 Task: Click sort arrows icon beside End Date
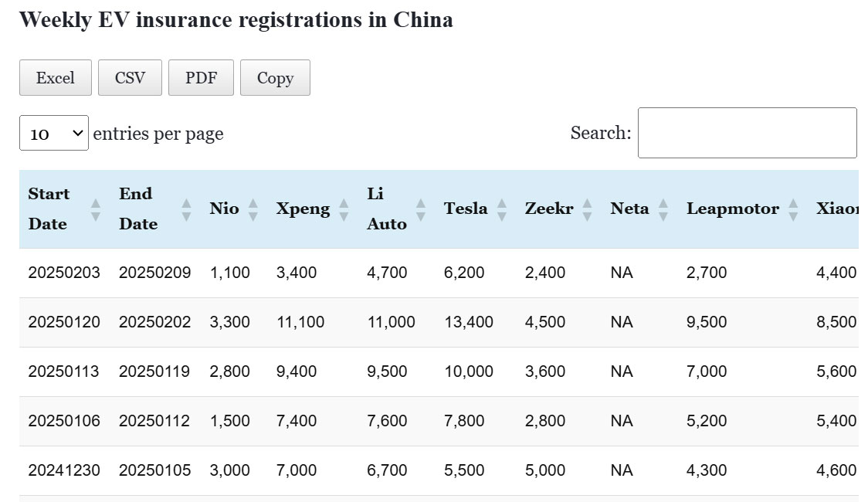click(186, 209)
